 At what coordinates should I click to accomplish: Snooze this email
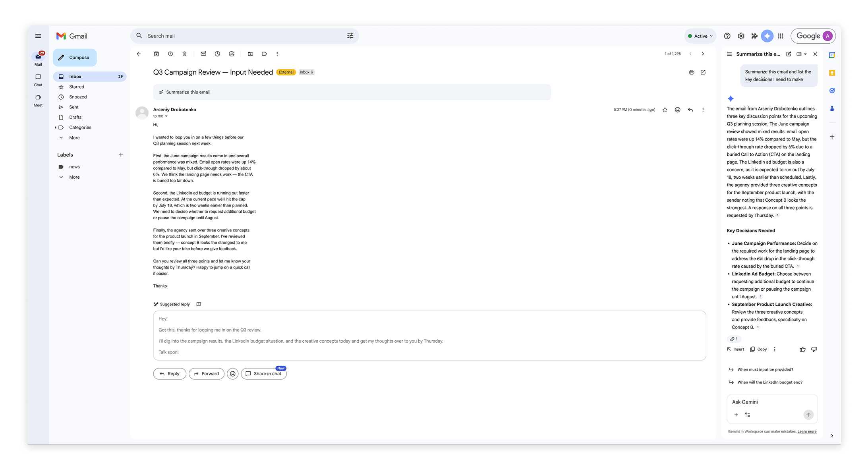(217, 54)
